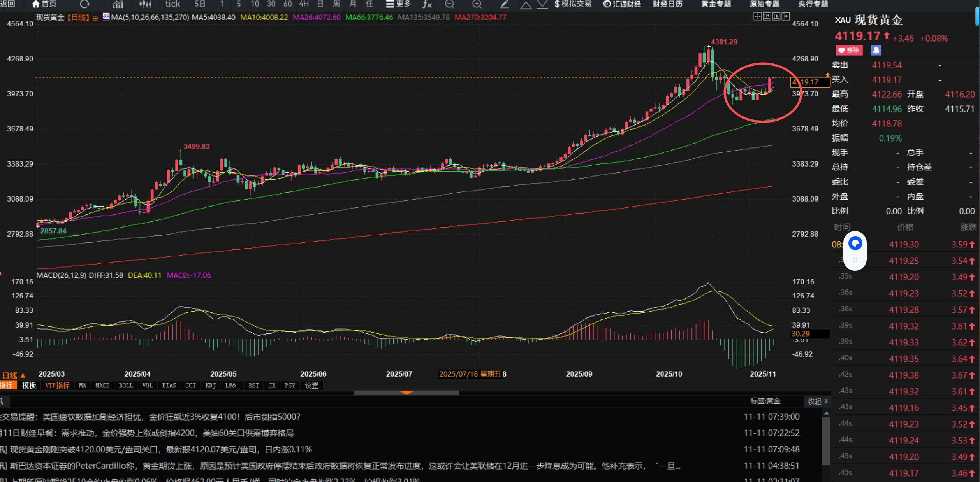Select the KDJ indicator tab
980x482 pixels.
point(210,386)
